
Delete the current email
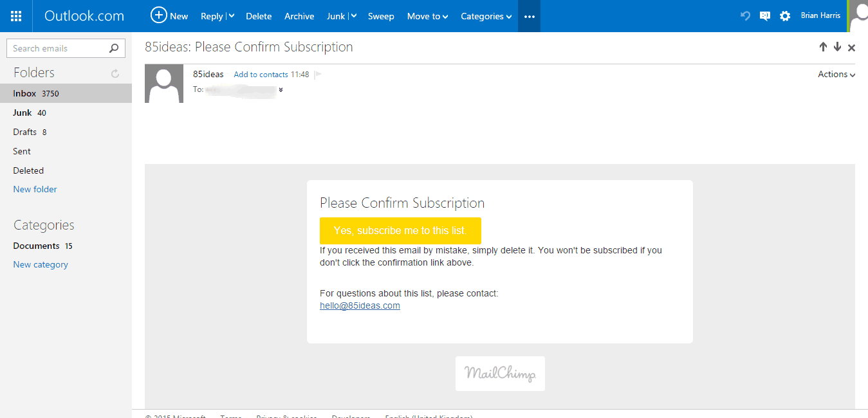click(x=259, y=16)
